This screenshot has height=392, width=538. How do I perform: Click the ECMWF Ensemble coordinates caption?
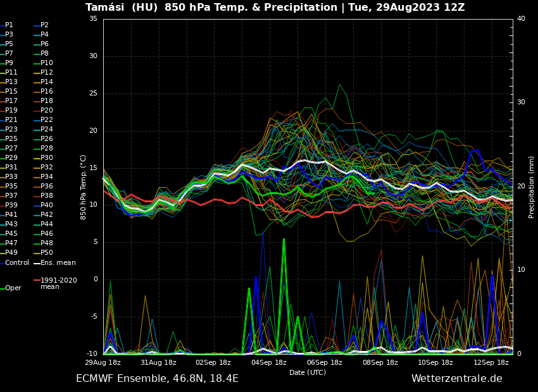[157, 379]
